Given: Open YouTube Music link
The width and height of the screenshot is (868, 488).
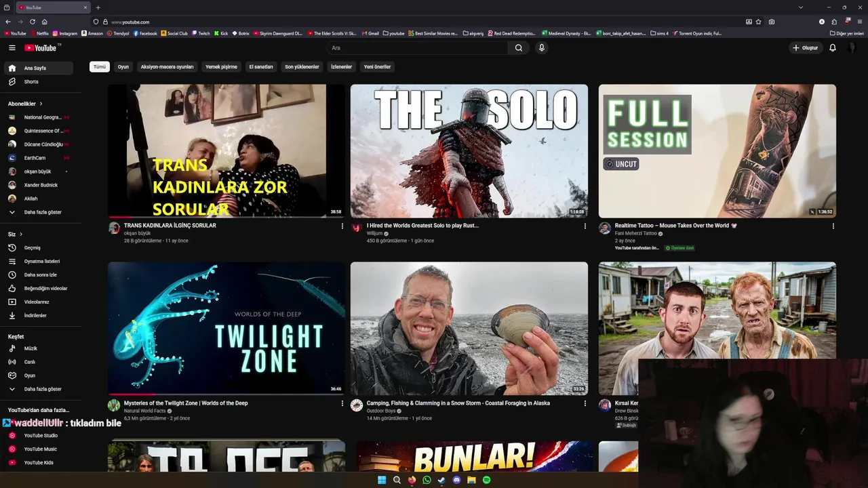Looking at the screenshot, I should pyautogui.click(x=38, y=449).
